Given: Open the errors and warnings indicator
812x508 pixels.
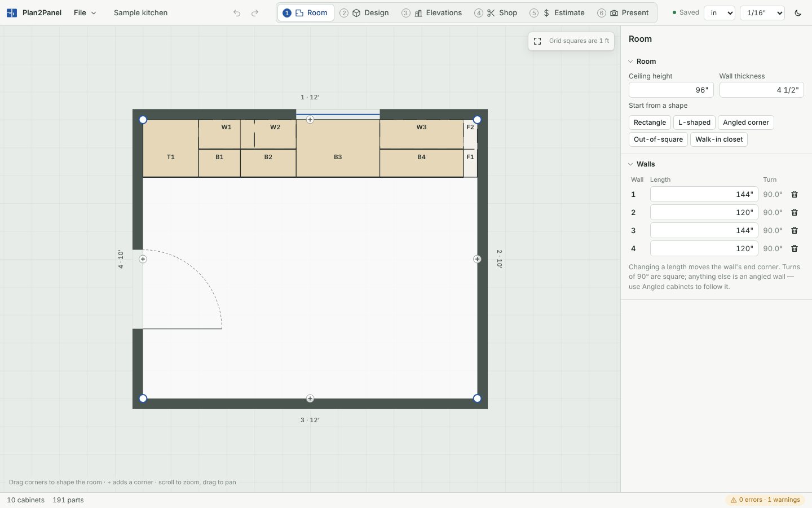Looking at the screenshot, I should tap(765, 500).
